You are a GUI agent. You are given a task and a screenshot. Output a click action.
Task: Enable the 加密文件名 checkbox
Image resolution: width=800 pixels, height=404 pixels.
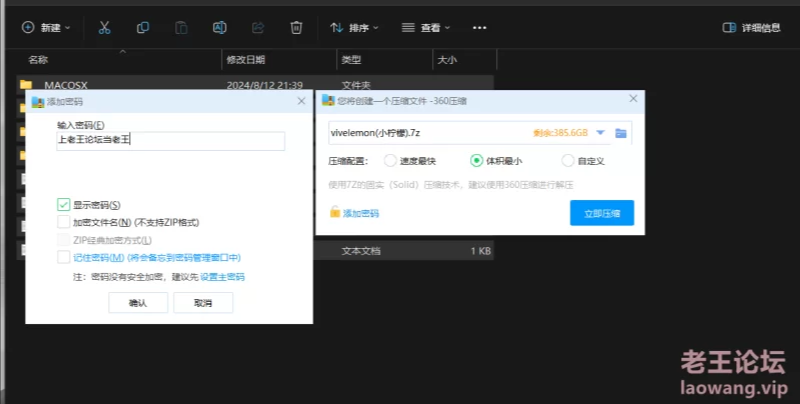[63, 222]
